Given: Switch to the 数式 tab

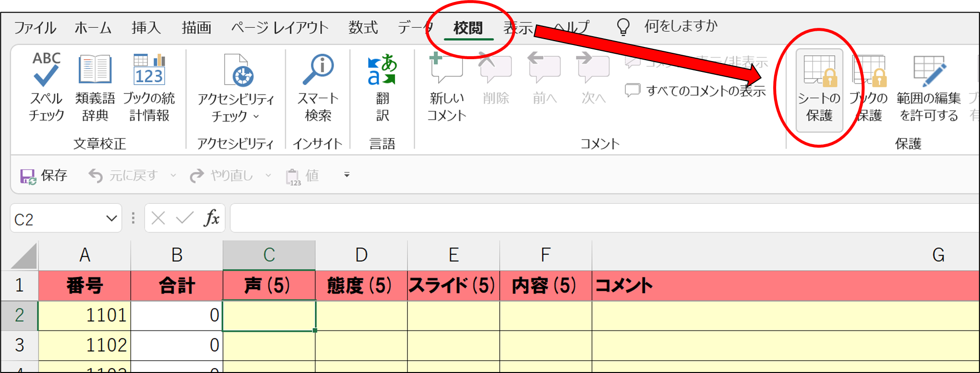Looking at the screenshot, I should 363,27.
